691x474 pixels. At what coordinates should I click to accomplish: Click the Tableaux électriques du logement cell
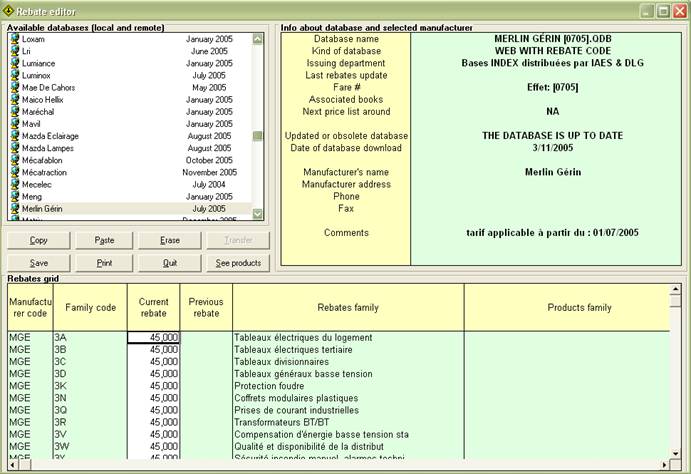point(348,337)
